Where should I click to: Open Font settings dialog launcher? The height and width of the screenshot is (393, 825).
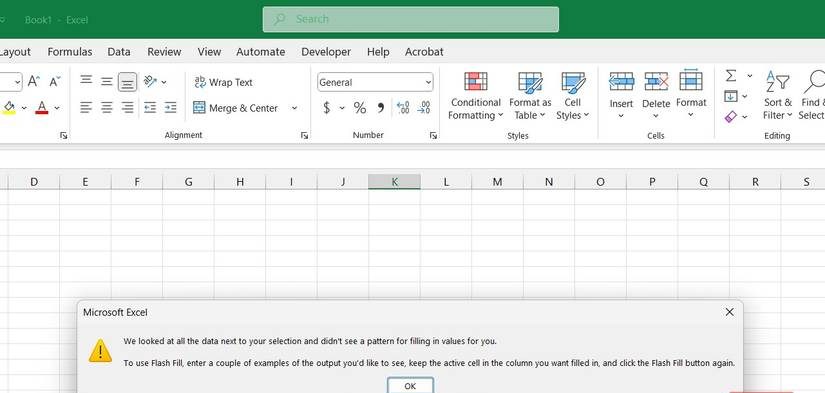click(64, 135)
